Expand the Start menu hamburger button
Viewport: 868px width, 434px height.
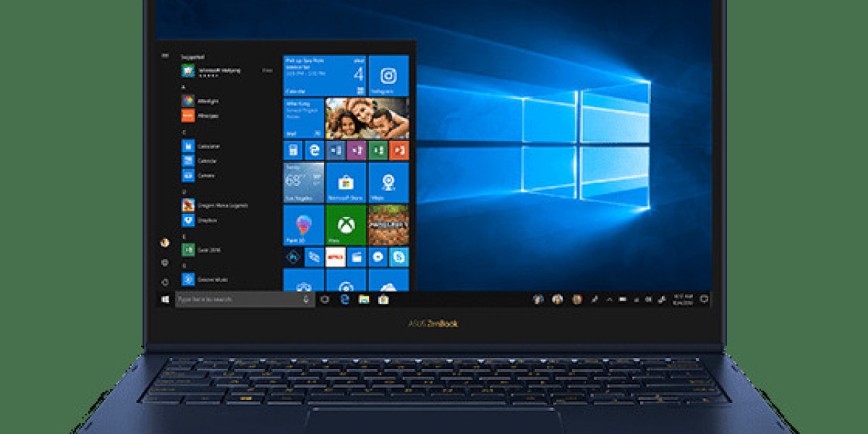[x=165, y=56]
